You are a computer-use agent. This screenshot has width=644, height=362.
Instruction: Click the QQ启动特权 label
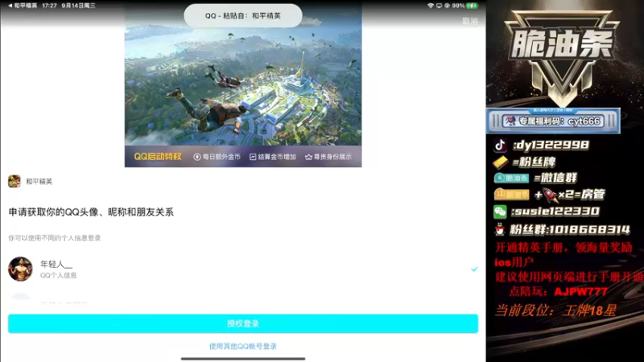(157, 156)
